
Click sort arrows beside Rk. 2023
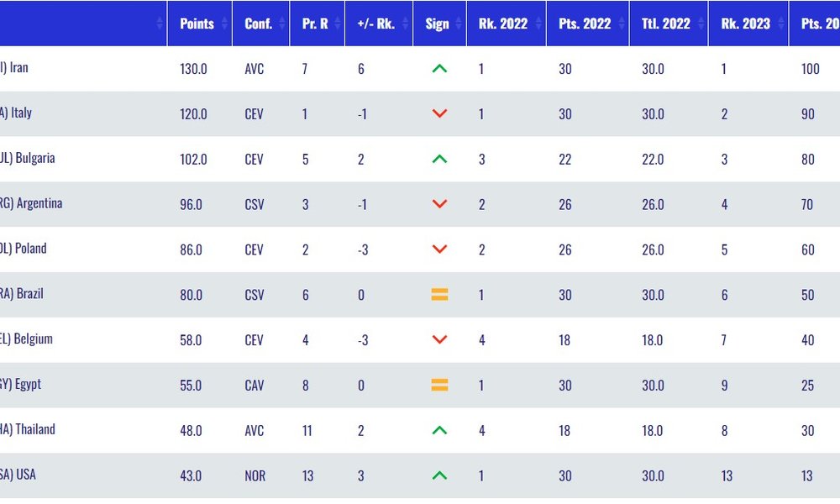tap(781, 24)
